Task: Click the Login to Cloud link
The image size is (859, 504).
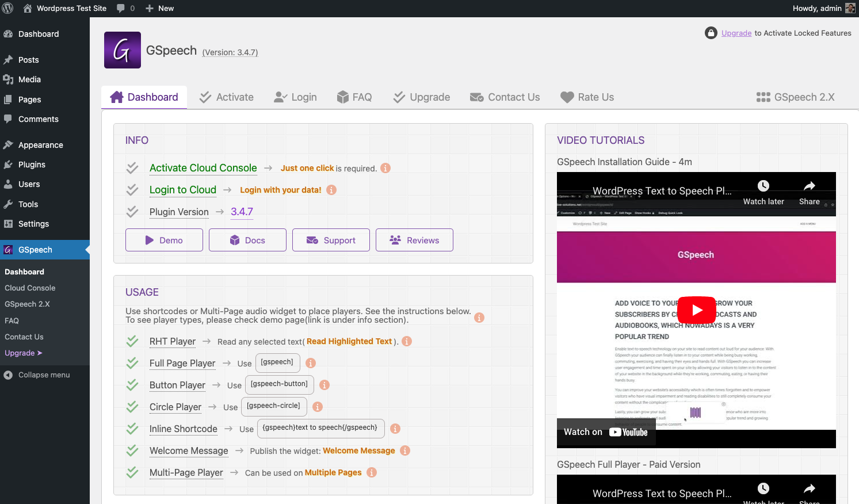Action: click(x=183, y=190)
